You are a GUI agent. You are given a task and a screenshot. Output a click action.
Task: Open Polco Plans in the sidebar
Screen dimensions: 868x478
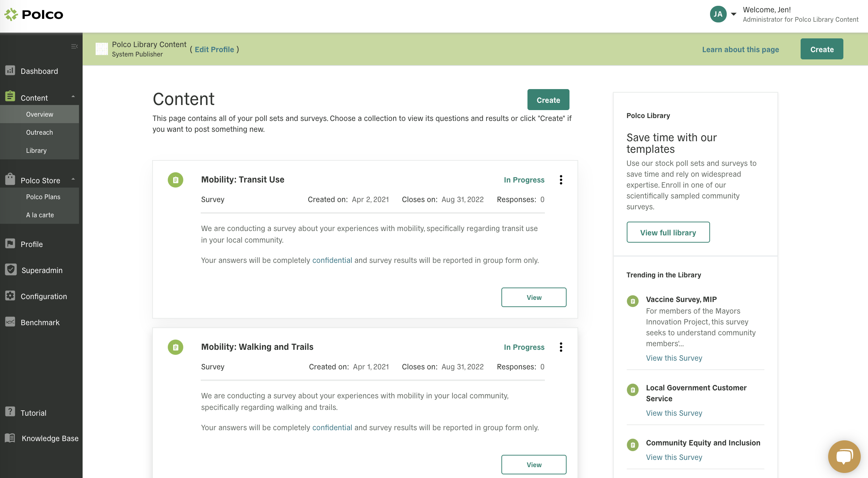(39, 197)
